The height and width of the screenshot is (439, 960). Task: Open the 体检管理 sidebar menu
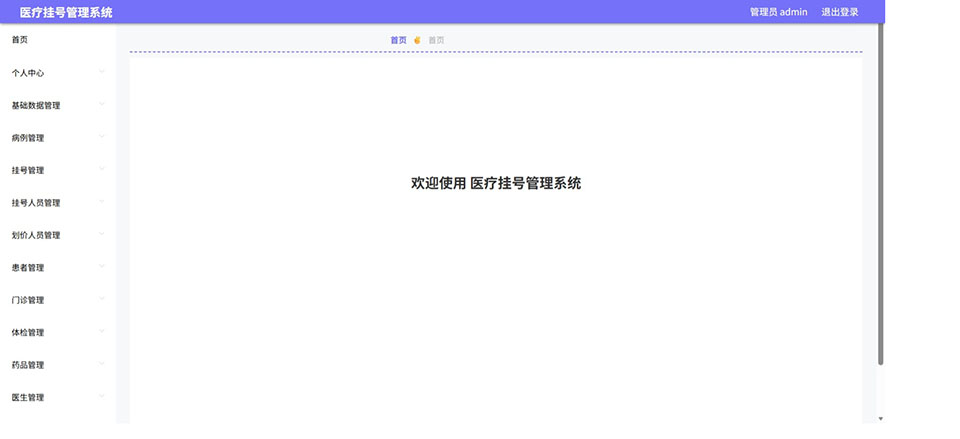click(58, 332)
